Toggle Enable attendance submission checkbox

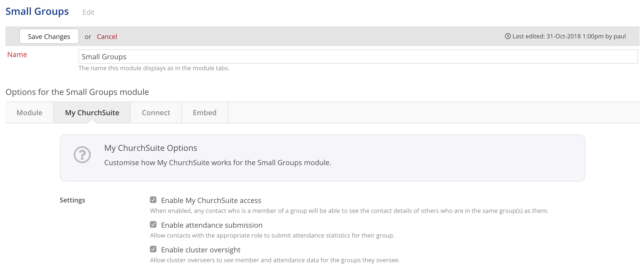pyautogui.click(x=153, y=224)
